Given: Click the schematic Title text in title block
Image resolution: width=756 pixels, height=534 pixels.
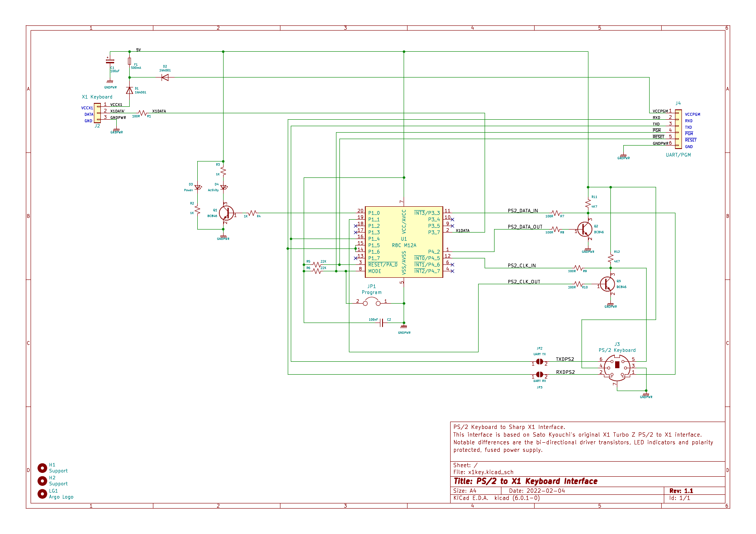Looking at the screenshot, I should pyautogui.click(x=526, y=481).
